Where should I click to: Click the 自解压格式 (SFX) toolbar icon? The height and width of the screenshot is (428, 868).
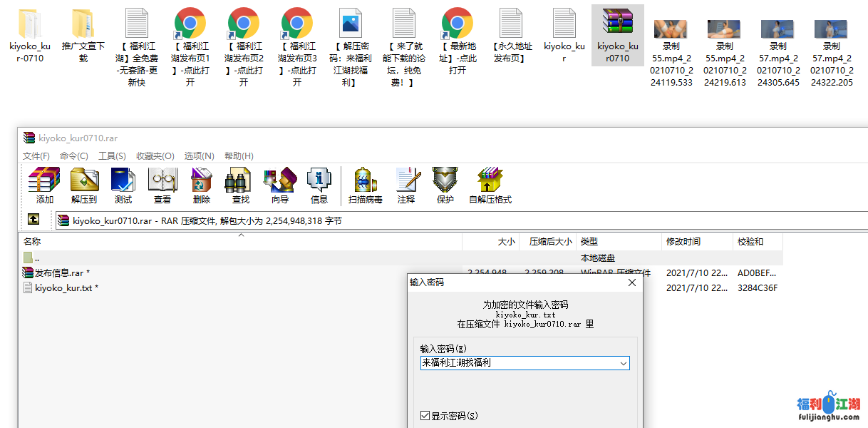tap(490, 185)
